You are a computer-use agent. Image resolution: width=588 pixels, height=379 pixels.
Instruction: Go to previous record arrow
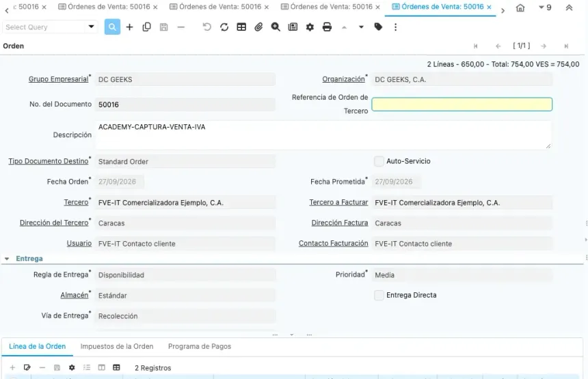point(498,46)
